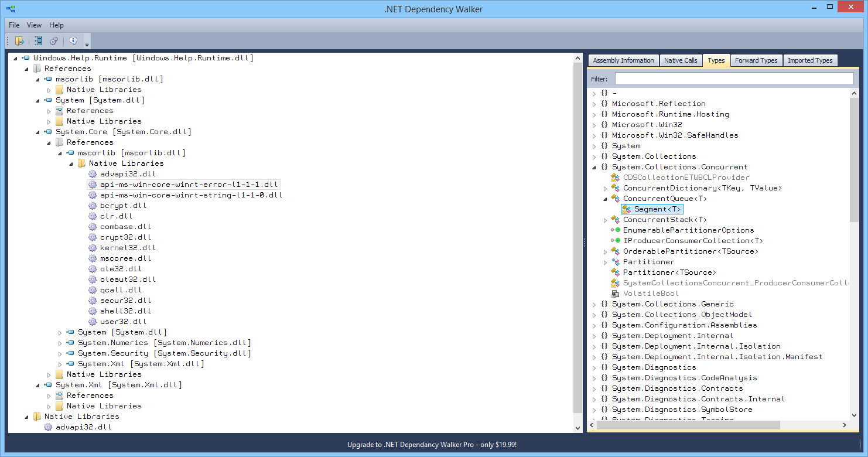The height and width of the screenshot is (457, 868).
Task: Click assembly icon of System.Core [System.Core.dll]
Action: point(47,132)
